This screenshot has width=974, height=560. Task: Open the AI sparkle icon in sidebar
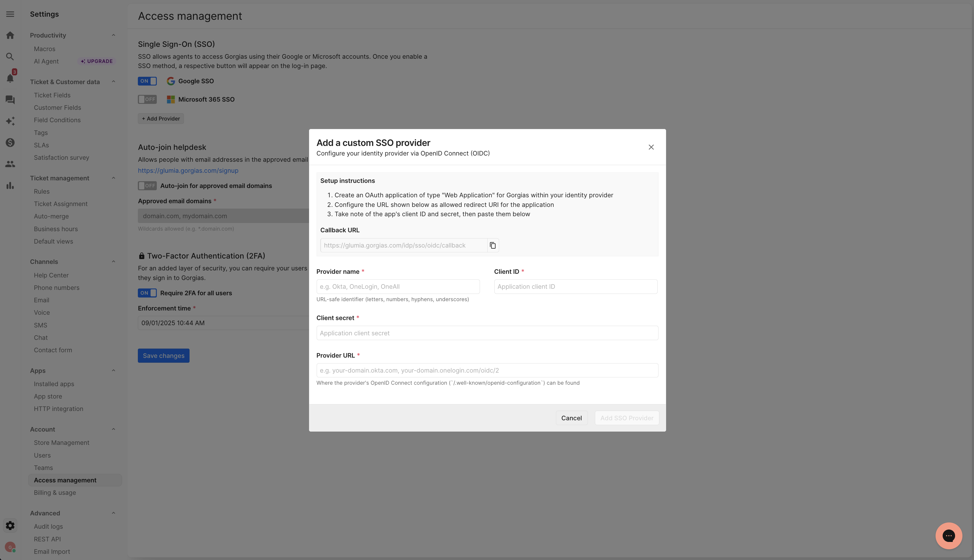pyautogui.click(x=10, y=121)
